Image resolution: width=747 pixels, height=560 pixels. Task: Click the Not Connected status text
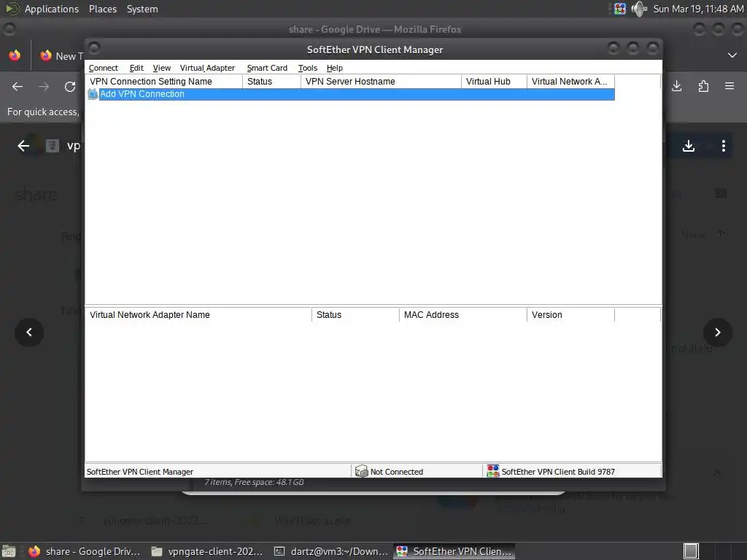(x=396, y=472)
